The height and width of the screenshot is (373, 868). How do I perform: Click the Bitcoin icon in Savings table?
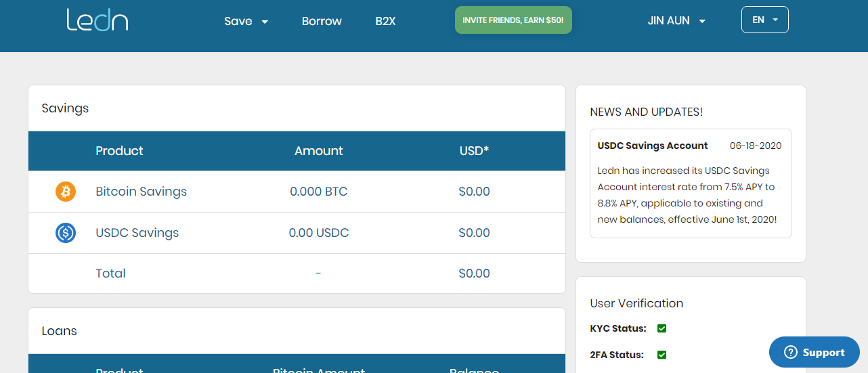coord(66,192)
